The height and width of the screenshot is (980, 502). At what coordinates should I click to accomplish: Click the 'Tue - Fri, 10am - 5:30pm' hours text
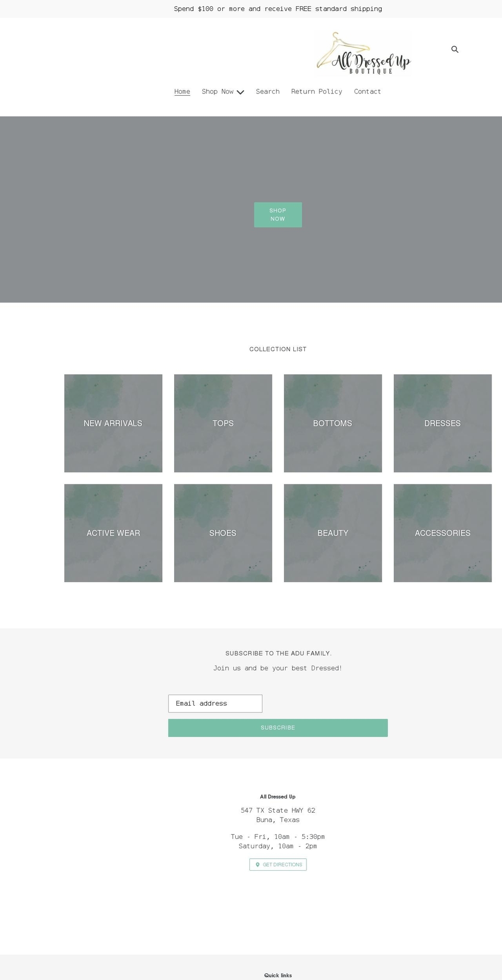coord(278,837)
